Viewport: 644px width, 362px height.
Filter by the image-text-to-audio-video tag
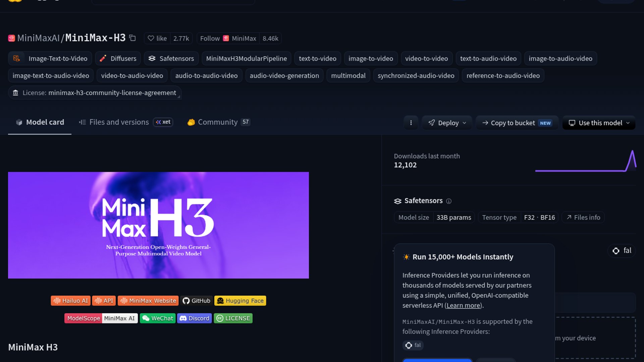51,75
